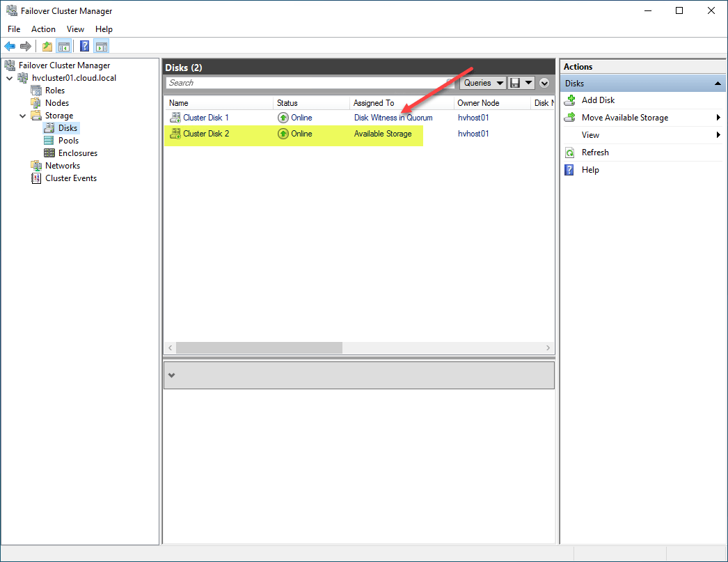Image resolution: width=728 pixels, height=562 pixels.
Task: Sort by the Assigned To column header
Action: point(402,103)
